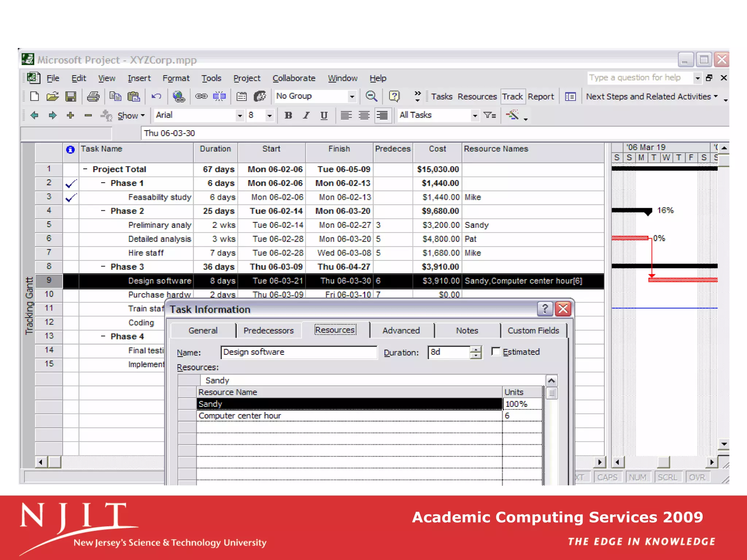
Task: Click the AutoFilter funnel icon
Action: [489, 115]
